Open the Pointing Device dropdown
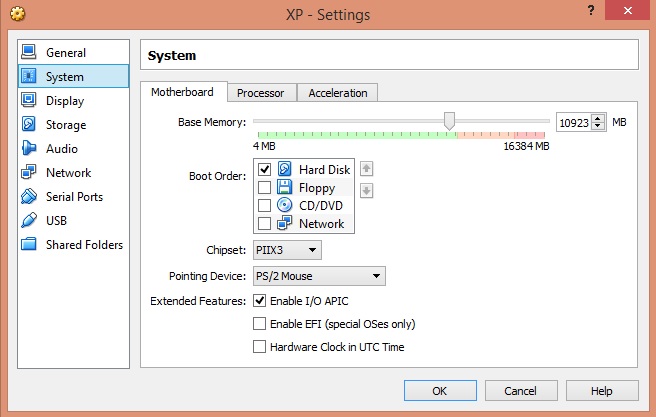The height and width of the screenshot is (417, 656). [318, 276]
